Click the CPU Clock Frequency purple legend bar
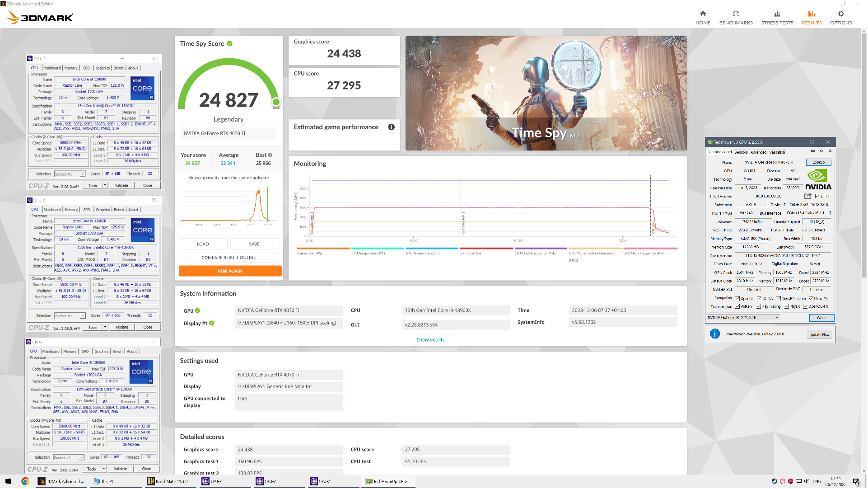 pos(541,249)
